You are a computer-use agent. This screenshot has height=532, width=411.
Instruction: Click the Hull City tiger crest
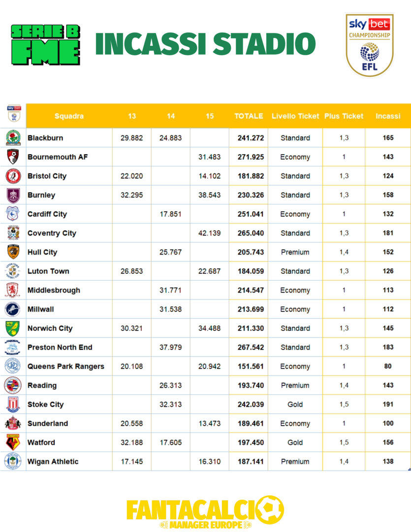pyautogui.click(x=13, y=252)
